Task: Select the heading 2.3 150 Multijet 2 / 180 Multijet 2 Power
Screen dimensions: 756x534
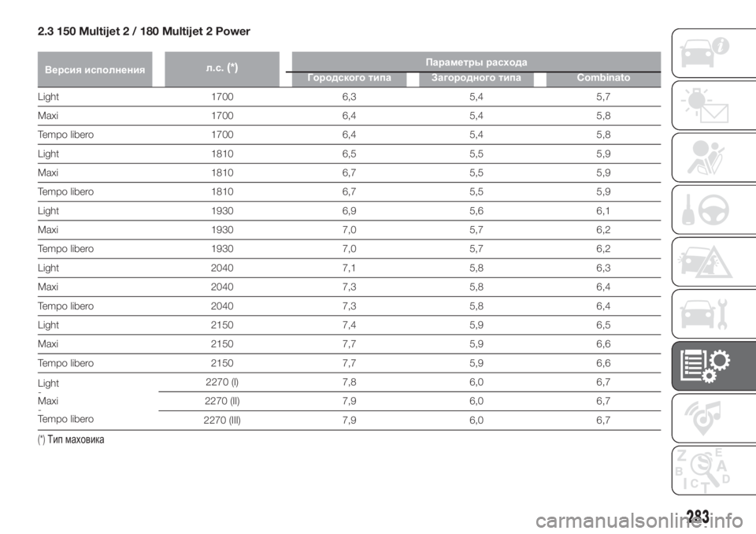Action: (x=143, y=32)
